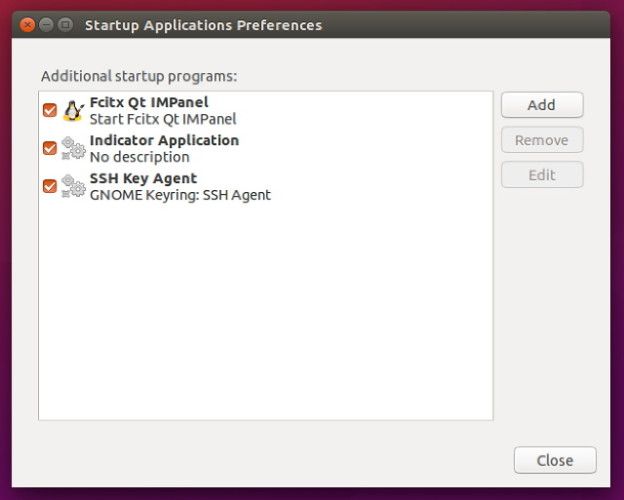Select the "Start Fcitx Qt IMPanel" description
This screenshot has height=500, width=624.
click(x=163, y=119)
